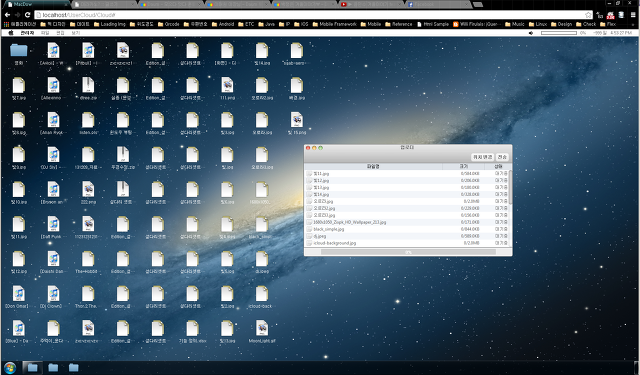
Task: Click the 전송 button in upload window
Action: click(x=502, y=157)
